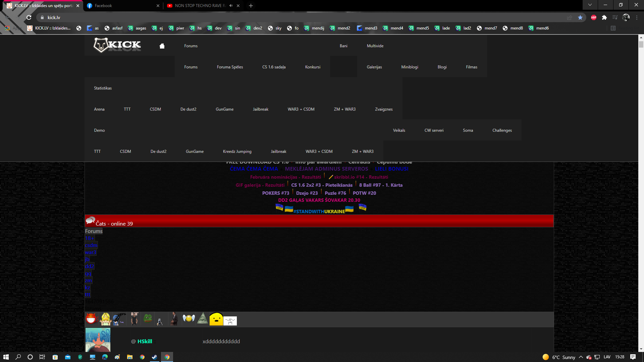This screenshot has height=362, width=644.
Task: Expand the Chrome tab search arrow
Action: (x=590, y=5)
